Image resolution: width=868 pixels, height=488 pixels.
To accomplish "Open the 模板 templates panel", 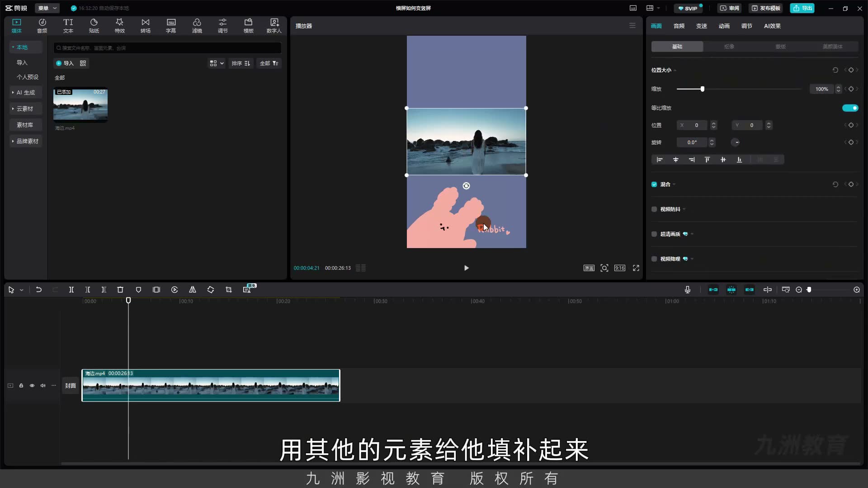I will 248,26.
